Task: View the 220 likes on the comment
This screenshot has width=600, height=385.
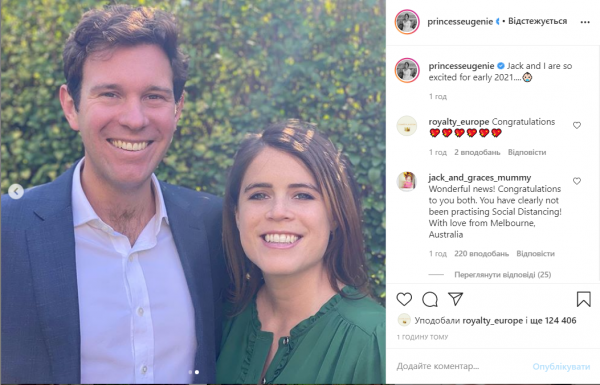Action: pos(481,254)
